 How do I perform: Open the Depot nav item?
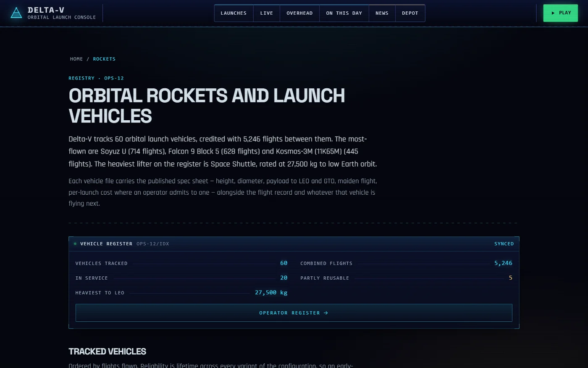[x=410, y=13]
